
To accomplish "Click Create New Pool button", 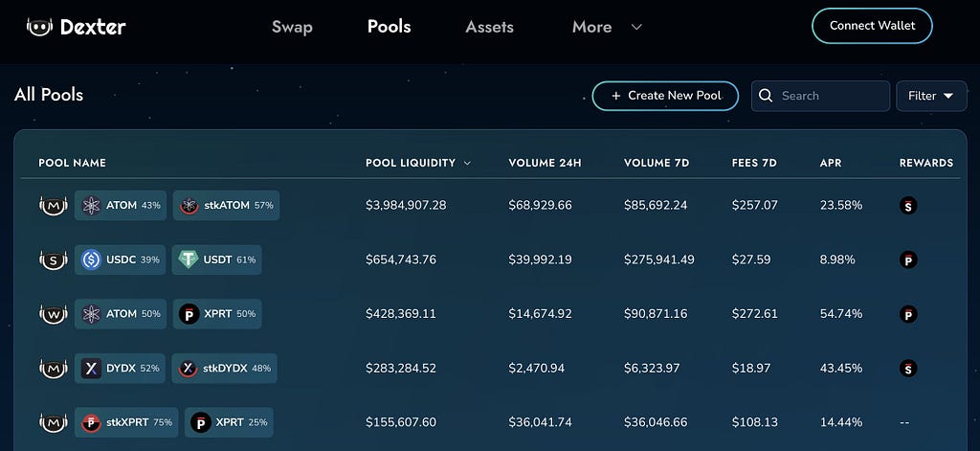I will pos(665,96).
